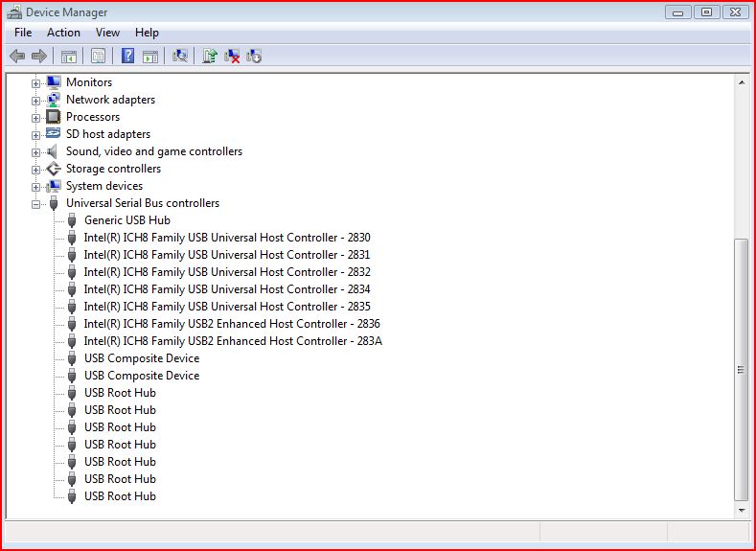Minimize the Device Manager window
The image size is (756, 551).
677,12
